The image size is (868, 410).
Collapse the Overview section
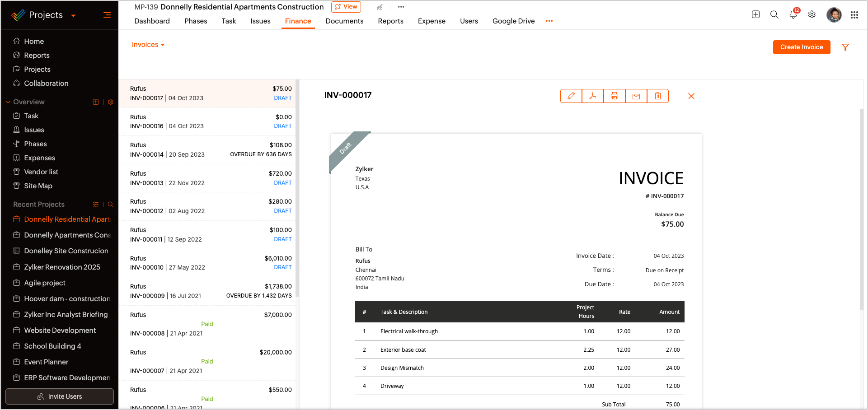(x=8, y=102)
